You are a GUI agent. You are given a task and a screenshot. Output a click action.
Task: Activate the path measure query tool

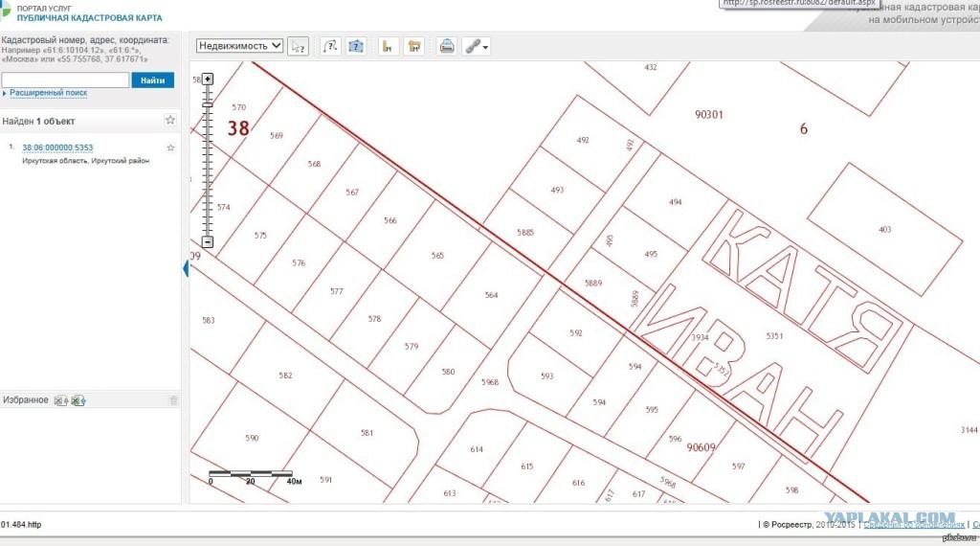tap(330, 46)
